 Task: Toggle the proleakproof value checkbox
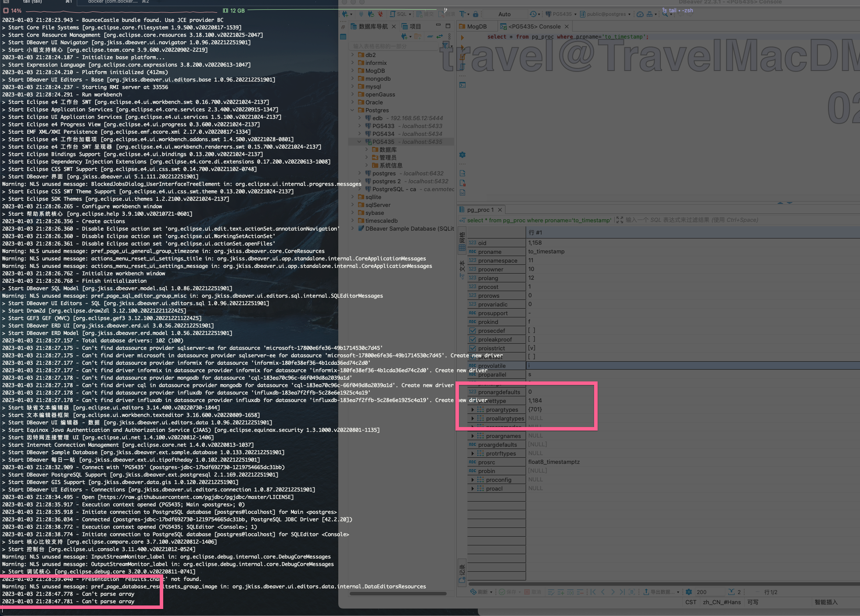(531, 339)
